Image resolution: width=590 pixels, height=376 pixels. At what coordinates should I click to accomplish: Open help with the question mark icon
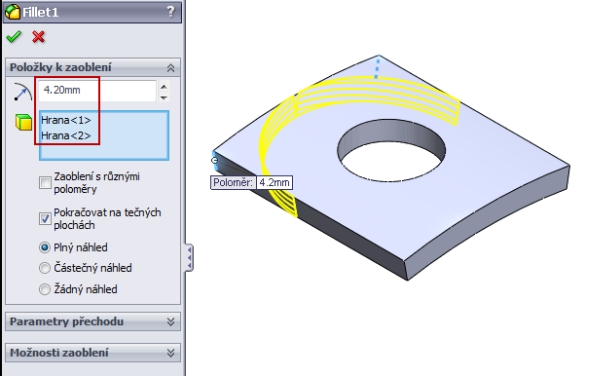point(170,12)
